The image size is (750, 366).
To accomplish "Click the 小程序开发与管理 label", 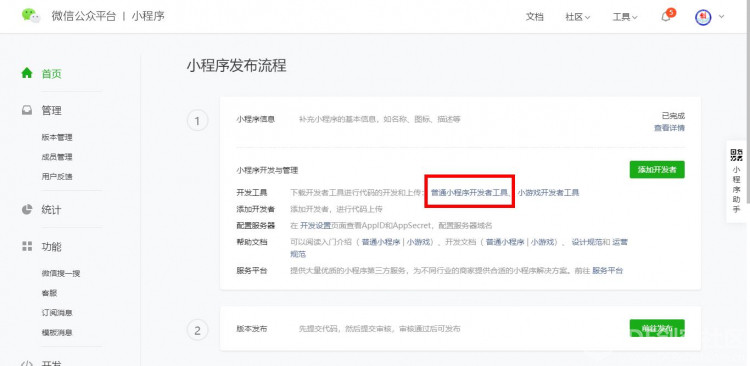I will 267,170.
